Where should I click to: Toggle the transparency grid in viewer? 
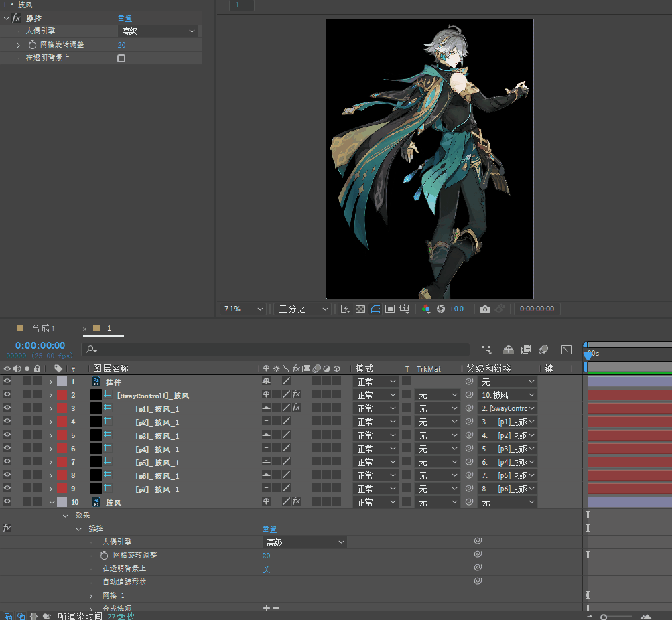[x=360, y=309]
